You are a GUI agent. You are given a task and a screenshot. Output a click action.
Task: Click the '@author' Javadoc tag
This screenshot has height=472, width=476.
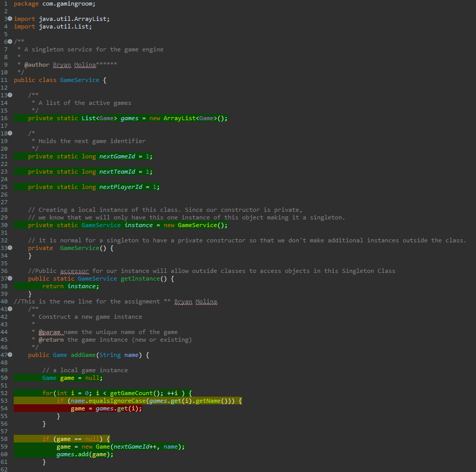tap(37, 65)
